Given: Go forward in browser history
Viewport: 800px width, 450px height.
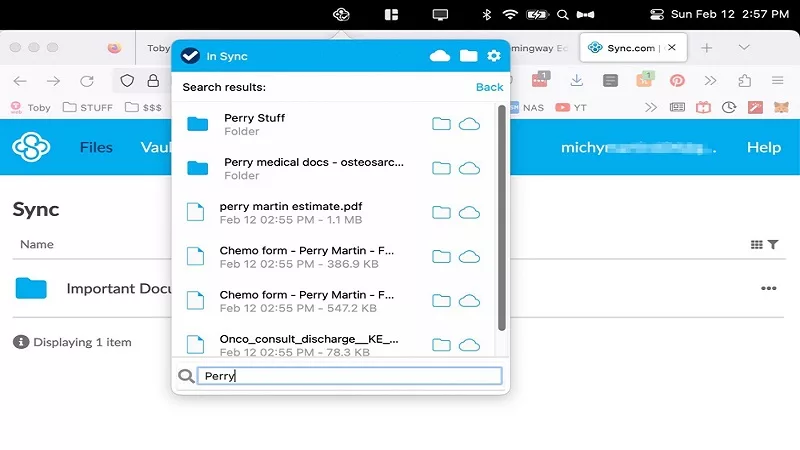Looking at the screenshot, I should click(53, 81).
